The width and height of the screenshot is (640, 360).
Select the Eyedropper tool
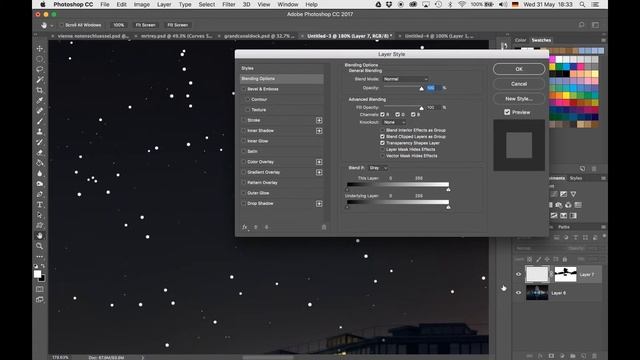pyautogui.click(x=40, y=100)
